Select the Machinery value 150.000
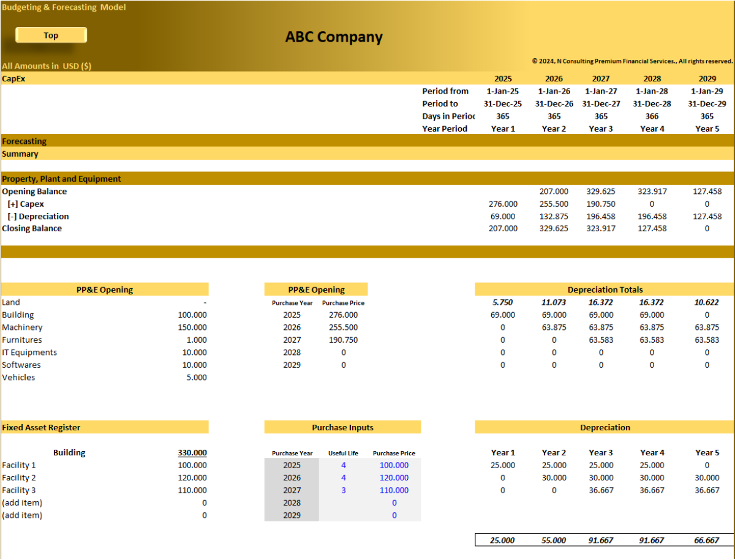Image resolution: width=735 pixels, height=560 pixels. [192, 327]
